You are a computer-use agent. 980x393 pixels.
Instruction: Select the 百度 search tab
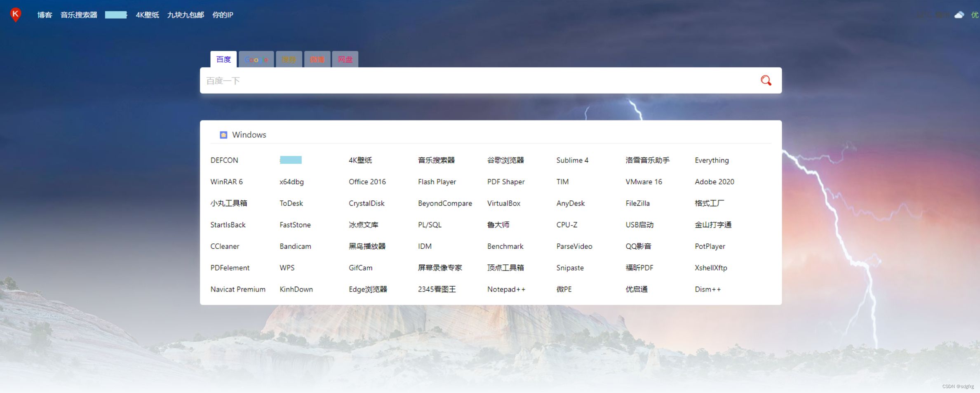point(223,59)
